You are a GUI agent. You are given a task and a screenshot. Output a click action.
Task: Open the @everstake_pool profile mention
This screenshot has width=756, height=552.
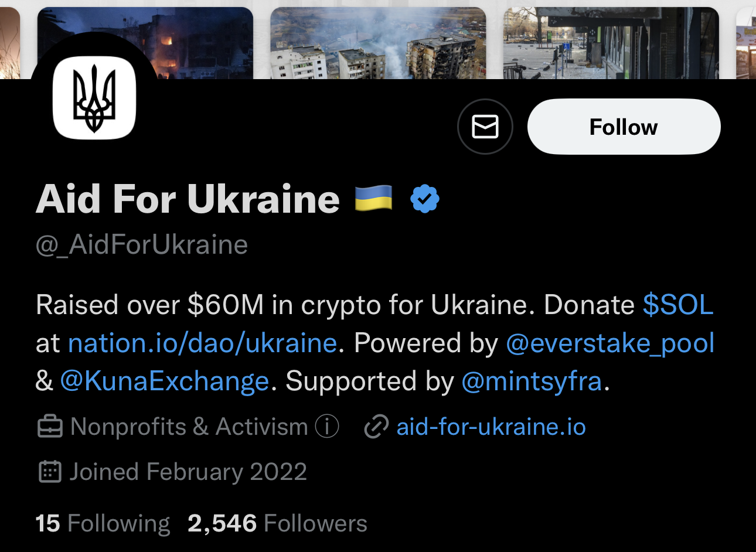[x=611, y=343]
